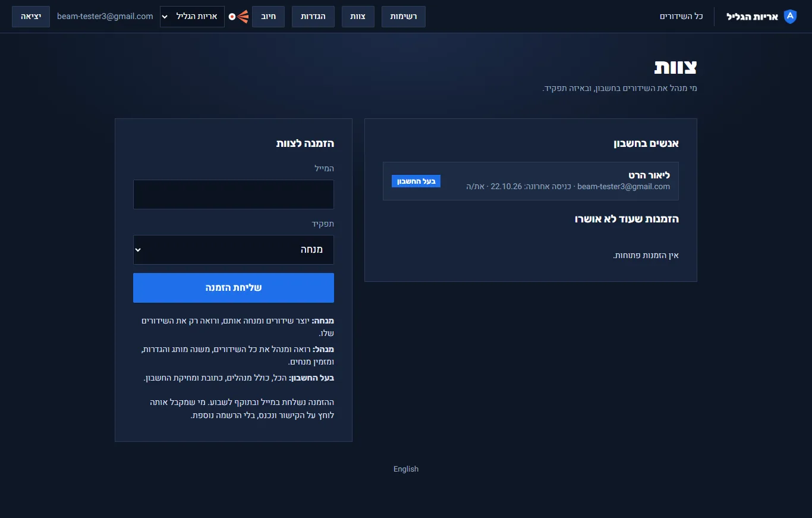Click the chevron arrow in the תפקיד field

click(139, 250)
